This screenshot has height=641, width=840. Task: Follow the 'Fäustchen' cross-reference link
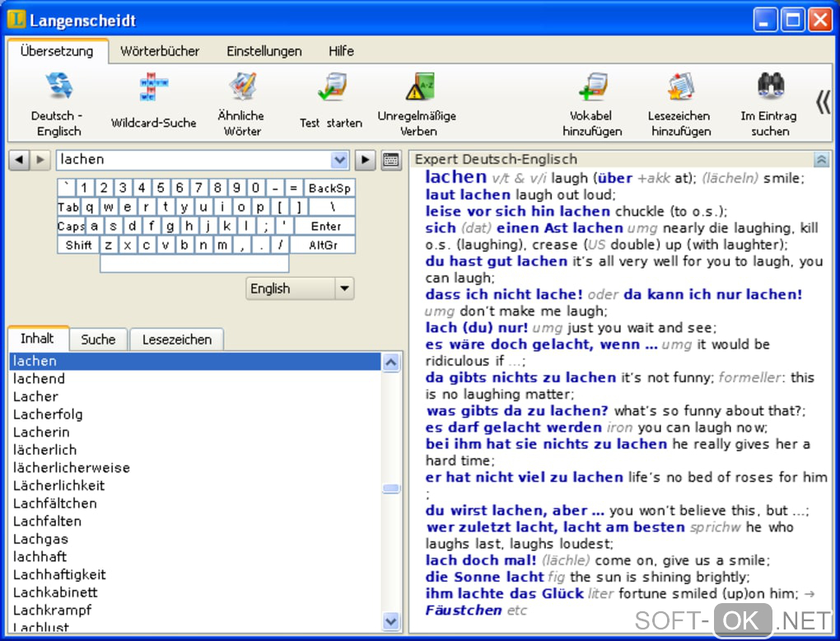(464, 610)
